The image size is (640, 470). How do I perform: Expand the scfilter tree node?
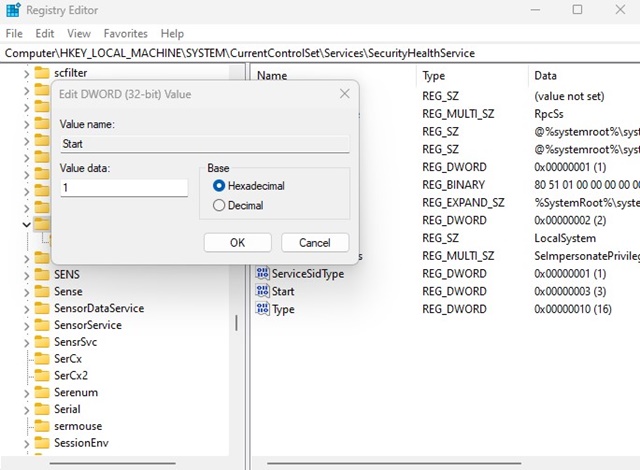tap(27, 74)
